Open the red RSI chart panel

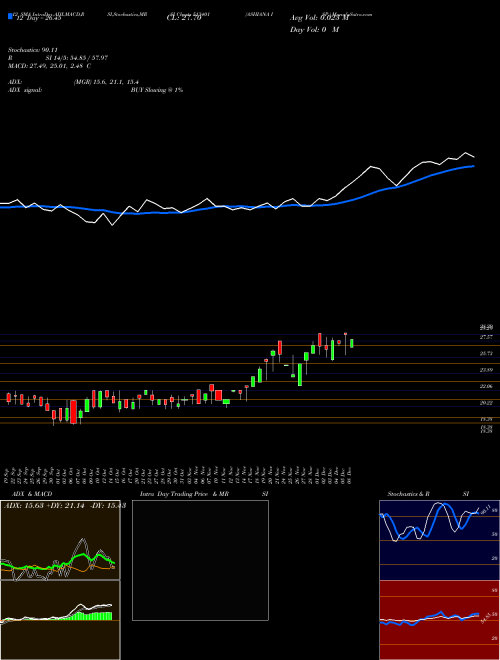click(439, 620)
